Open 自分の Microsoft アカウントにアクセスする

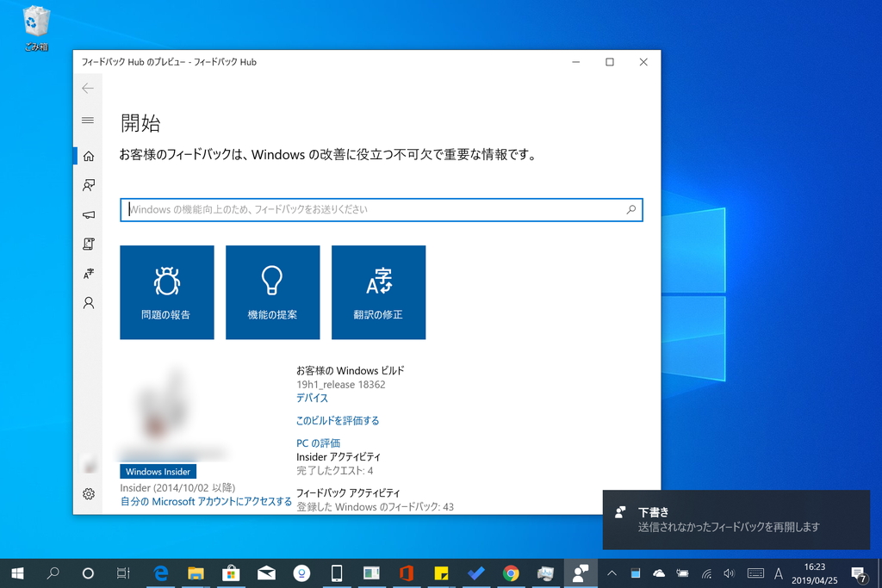click(x=205, y=502)
